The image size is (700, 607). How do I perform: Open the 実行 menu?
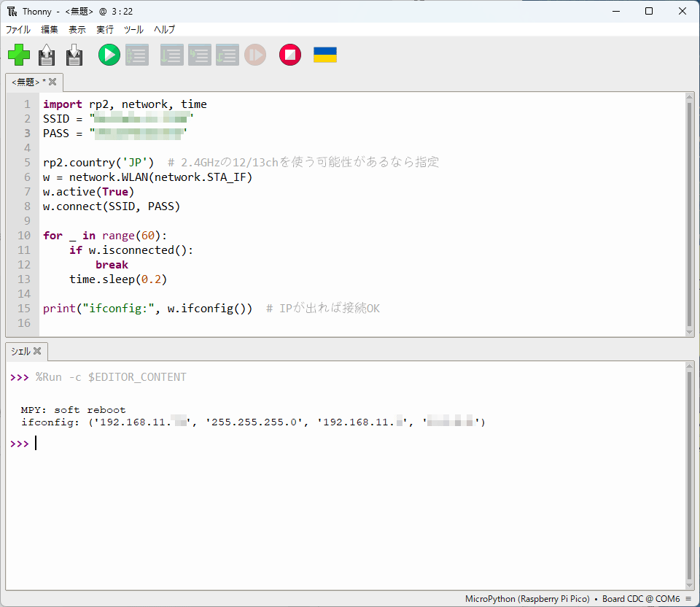[105, 29]
